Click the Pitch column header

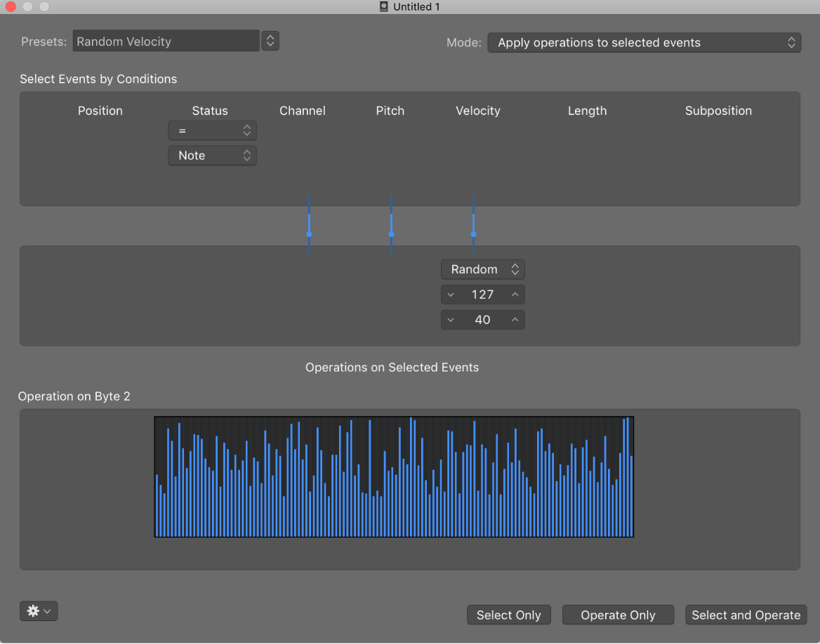pyautogui.click(x=390, y=111)
